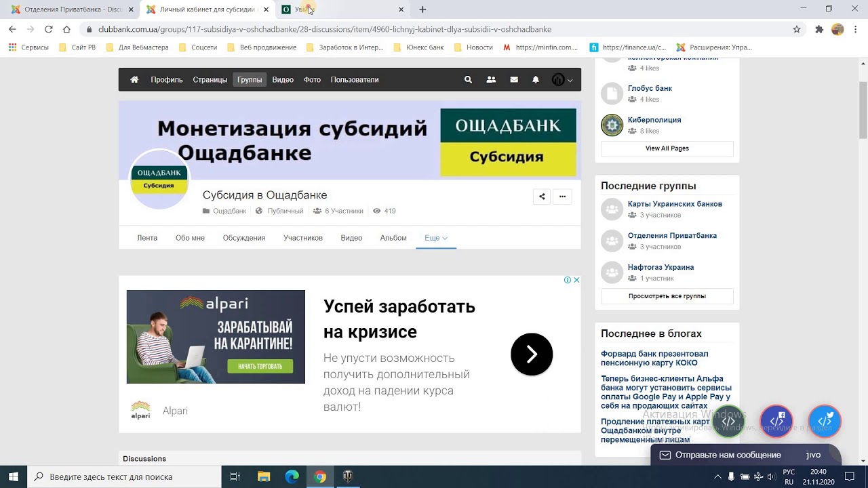
Task: Click View All Pages button
Action: [667, 148]
